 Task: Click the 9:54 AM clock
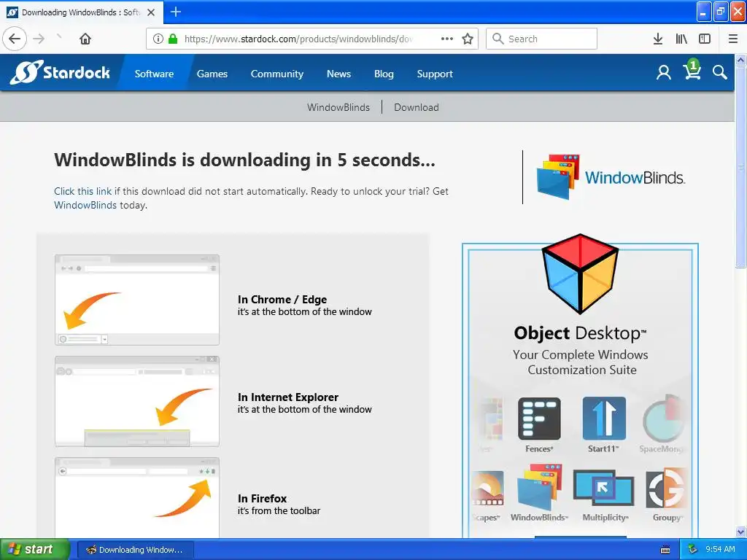(x=720, y=550)
